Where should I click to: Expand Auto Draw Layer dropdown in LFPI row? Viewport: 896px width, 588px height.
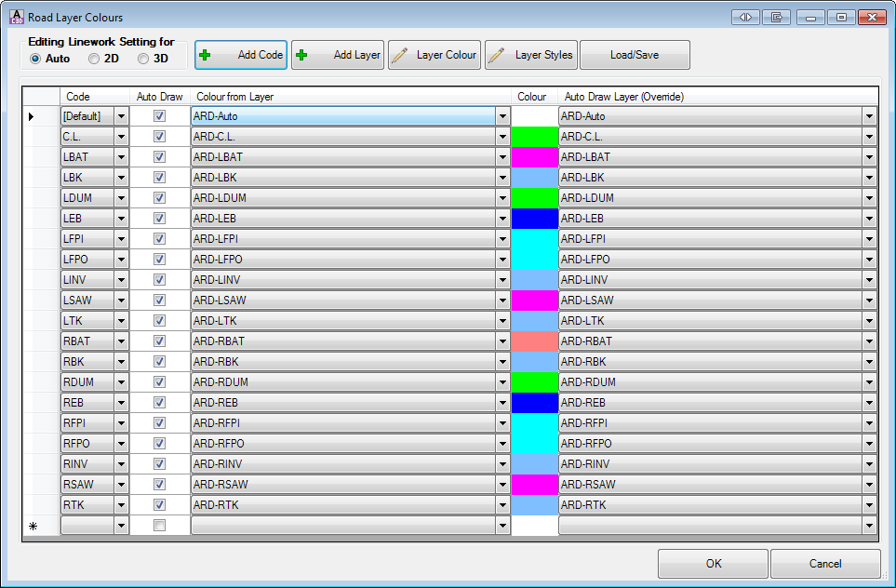pos(870,239)
